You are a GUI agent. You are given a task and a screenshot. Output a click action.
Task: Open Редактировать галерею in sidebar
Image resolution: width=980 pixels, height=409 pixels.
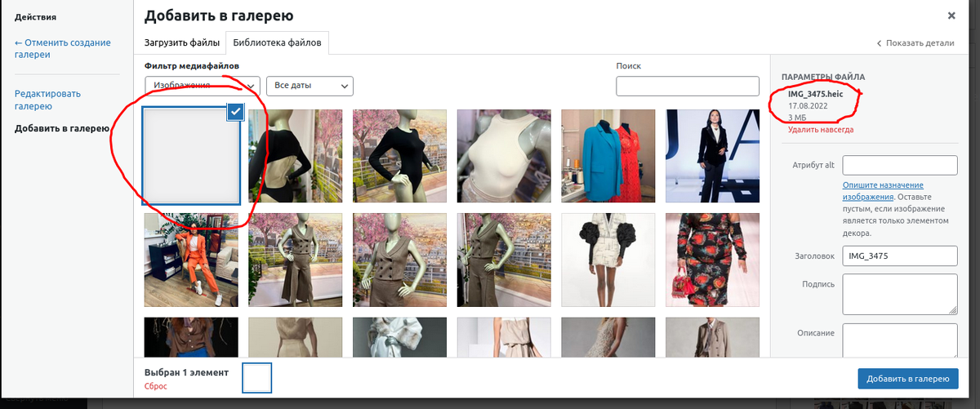tap(48, 100)
